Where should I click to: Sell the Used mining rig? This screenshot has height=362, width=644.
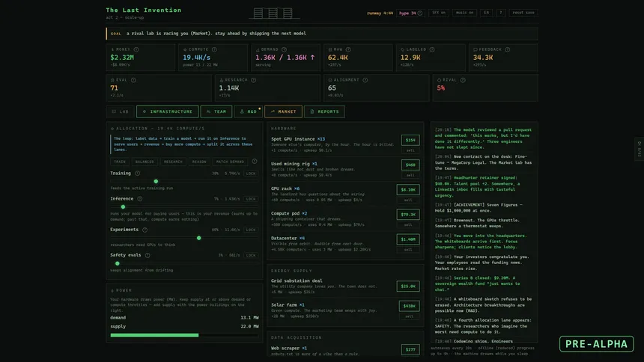(x=410, y=175)
